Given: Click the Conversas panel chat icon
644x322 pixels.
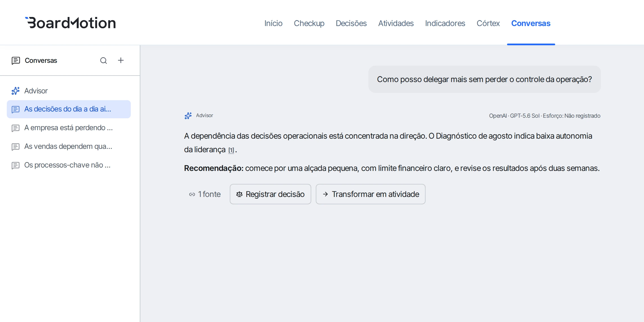Looking at the screenshot, I should (x=16, y=61).
